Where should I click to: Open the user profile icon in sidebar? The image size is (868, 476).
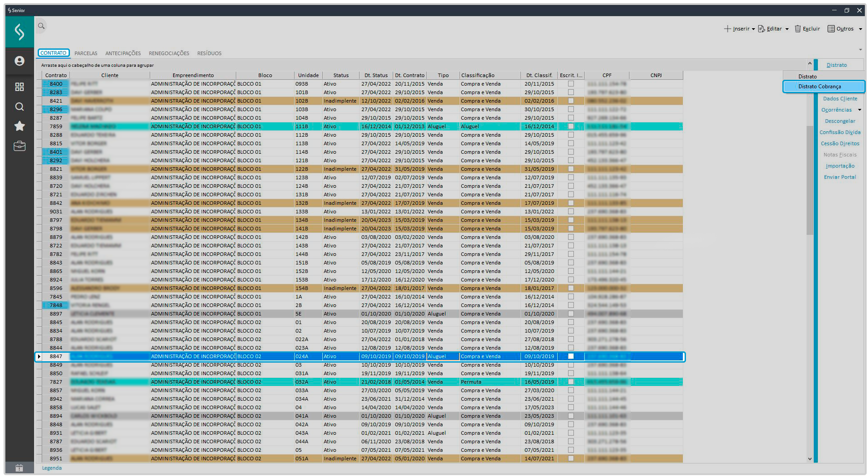click(x=19, y=61)
